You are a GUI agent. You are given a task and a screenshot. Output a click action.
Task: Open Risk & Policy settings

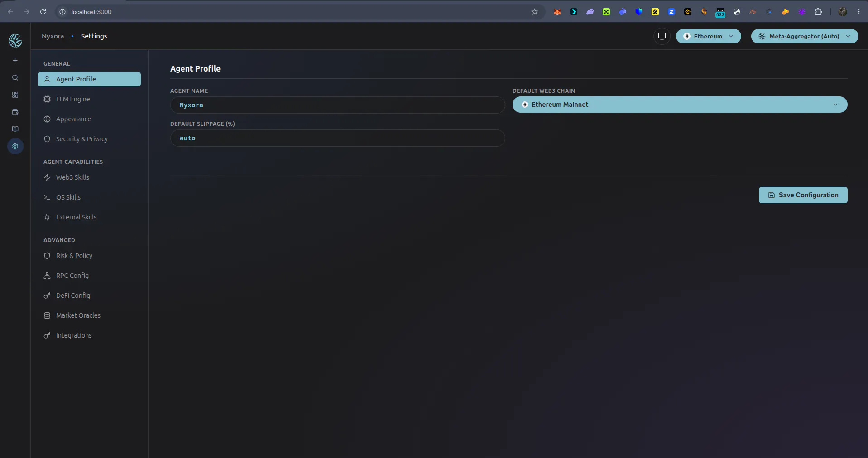click(89, 256)
